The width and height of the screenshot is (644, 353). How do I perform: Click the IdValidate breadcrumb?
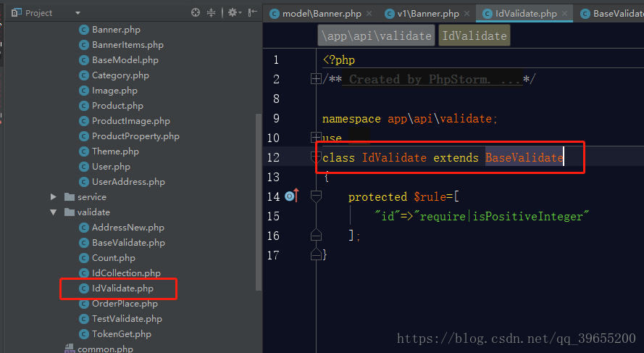pos(474,36)
